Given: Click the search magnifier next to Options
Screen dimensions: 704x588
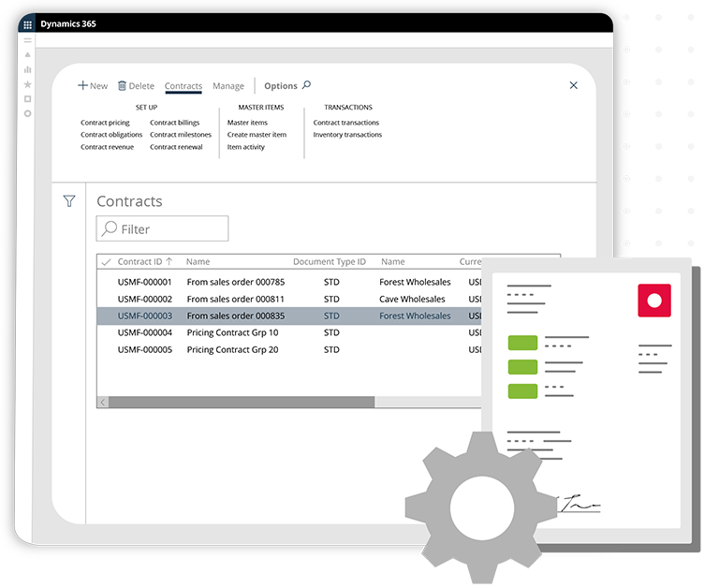Looking at the screenshot, I should click(307, 85).
